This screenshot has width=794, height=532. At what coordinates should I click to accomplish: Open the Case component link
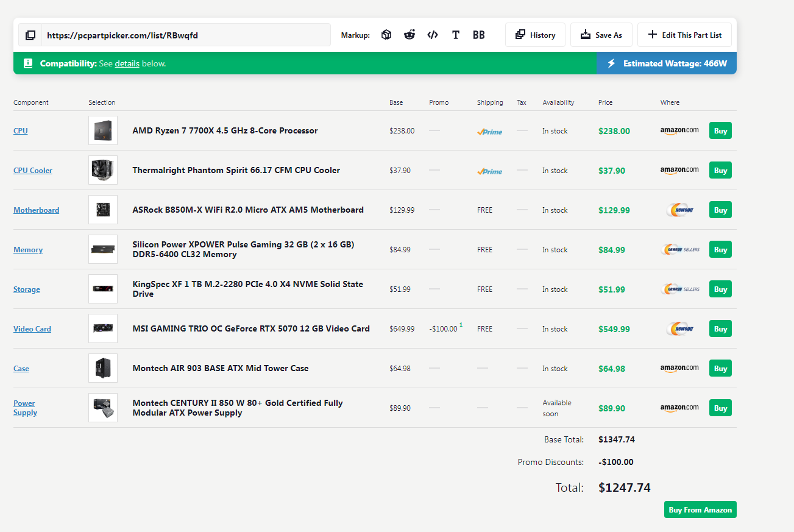click(x=21, y=369)
